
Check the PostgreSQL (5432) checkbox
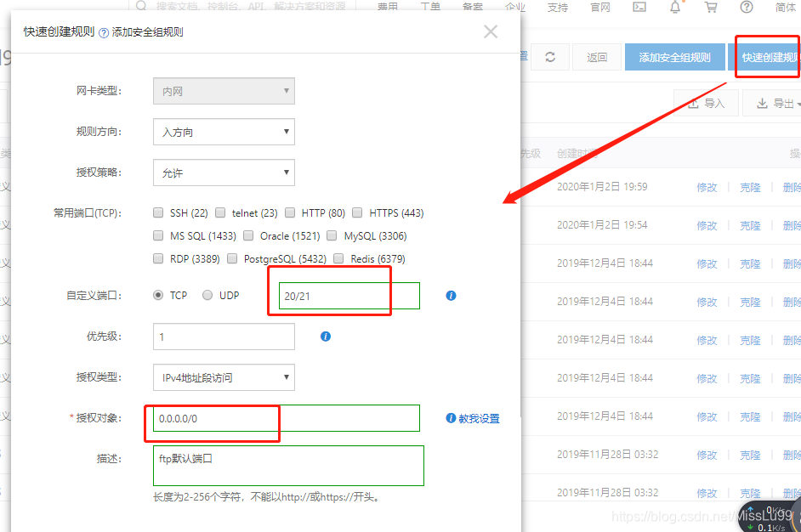(x=232, y=258)
